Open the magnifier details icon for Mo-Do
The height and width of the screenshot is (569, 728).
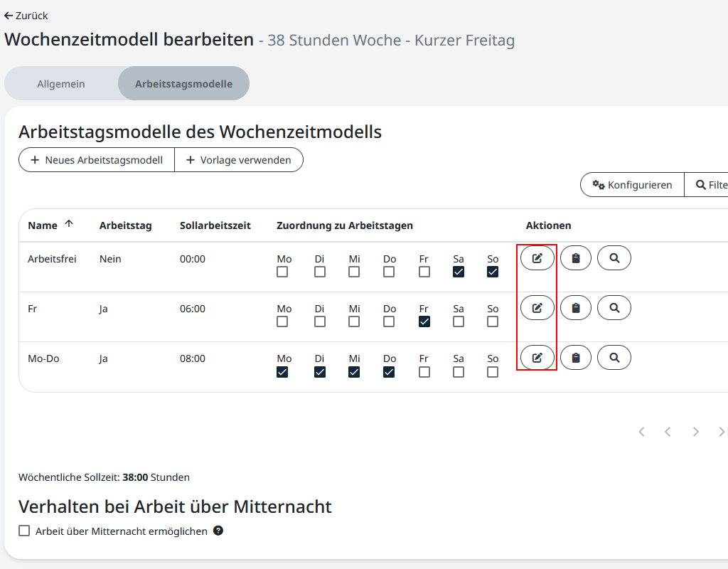[x=614, y=357]
